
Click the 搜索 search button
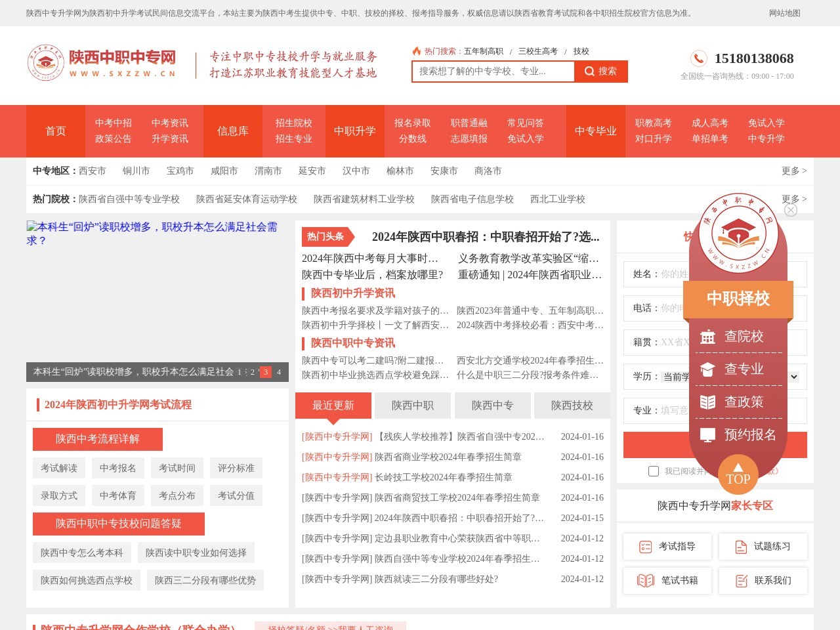tap(601, 72)
